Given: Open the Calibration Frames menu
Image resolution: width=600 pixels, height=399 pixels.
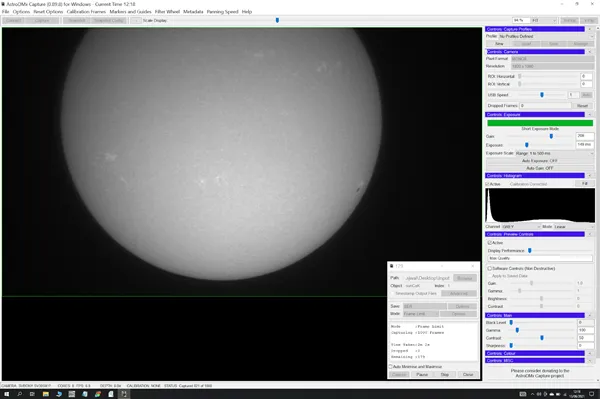Looking at the screenshot, I should coord(86,12).
